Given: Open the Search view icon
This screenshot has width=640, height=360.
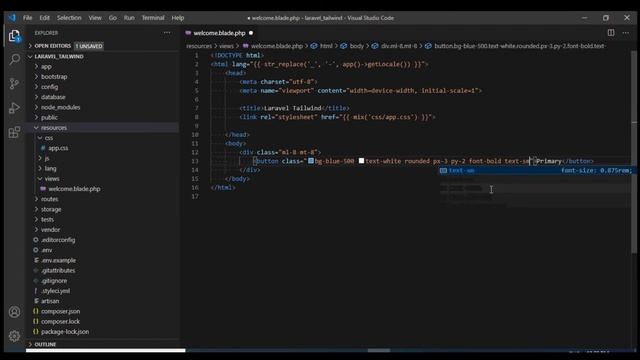Looking at the screenshot, I should 14,60.
